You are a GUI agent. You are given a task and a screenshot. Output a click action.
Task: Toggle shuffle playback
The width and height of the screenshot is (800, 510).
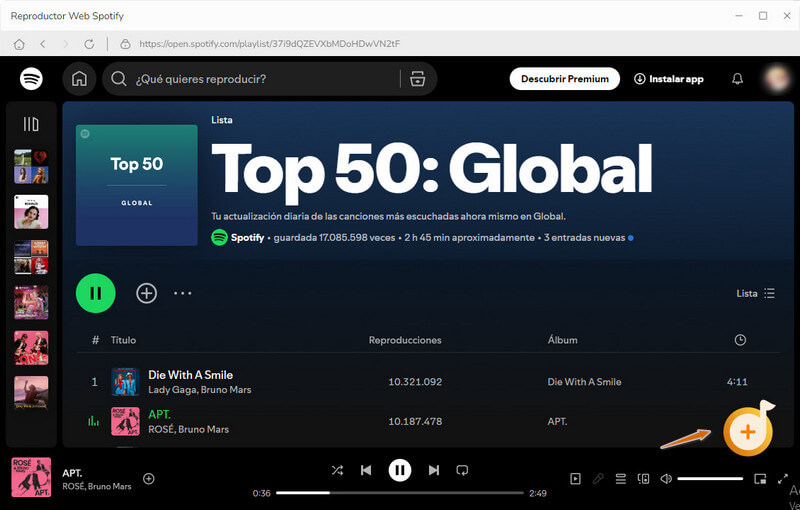[x=337, y=470]
